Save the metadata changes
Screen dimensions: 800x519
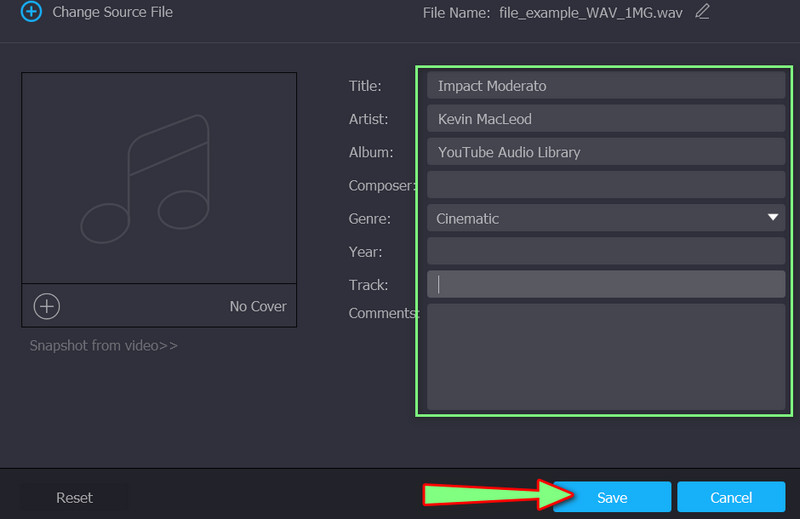point(612,497)
